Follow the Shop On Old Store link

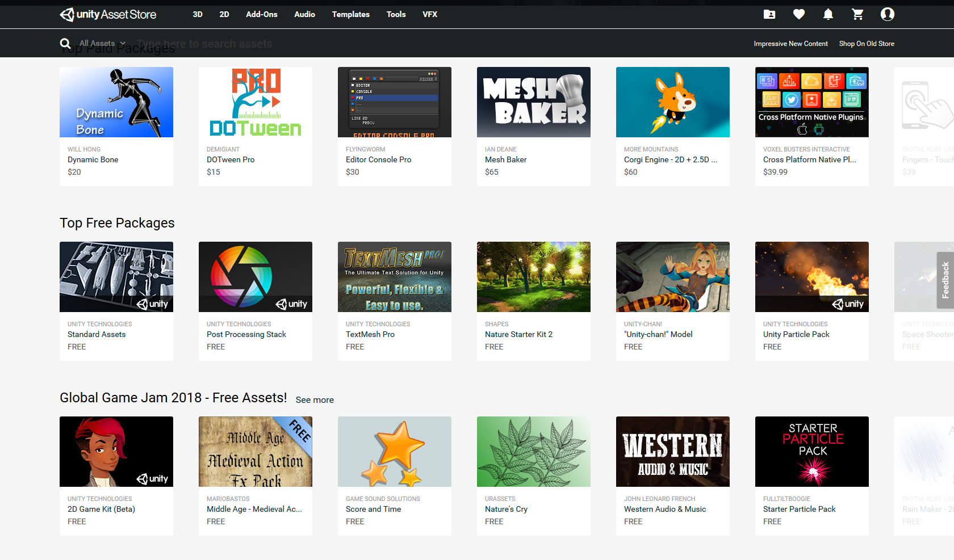(x=867, y=44)
